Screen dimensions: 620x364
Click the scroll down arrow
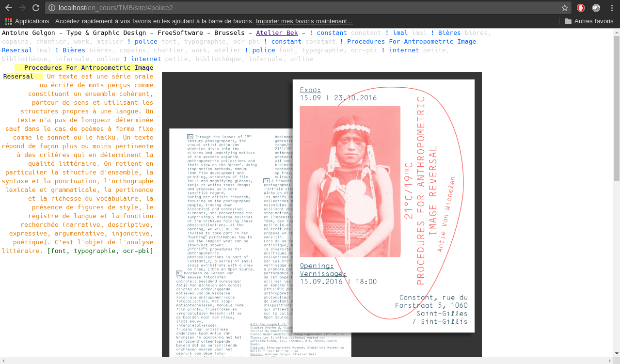tap(617, 353)
